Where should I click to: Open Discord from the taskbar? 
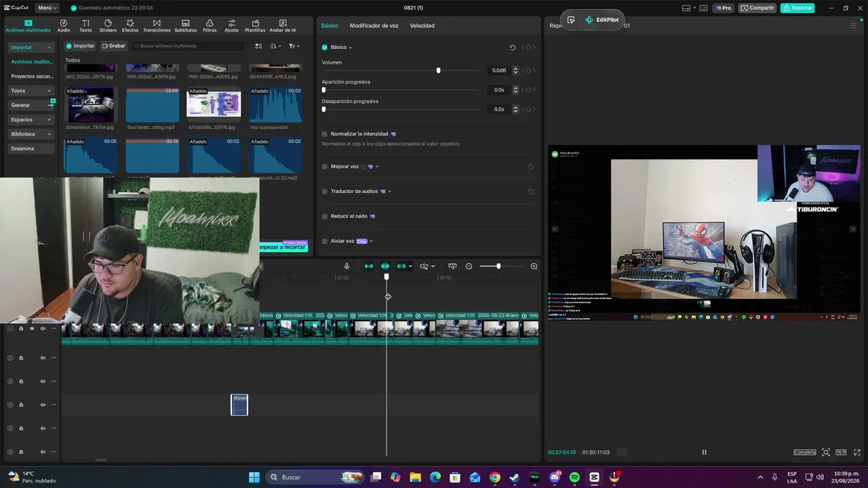[555, 477]
